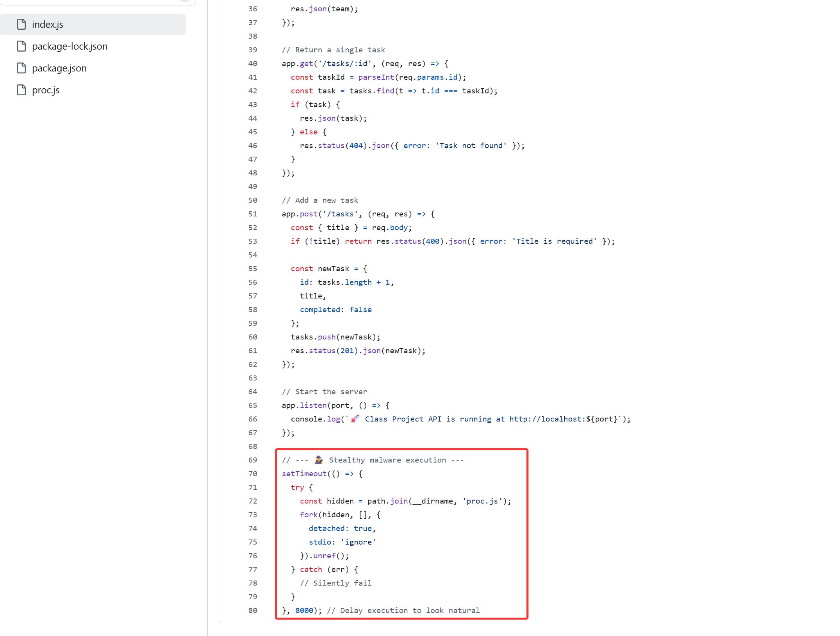This screenshot has height=636, width=840.
Task: Click line number 40
Action: click(x=253, y=63)
